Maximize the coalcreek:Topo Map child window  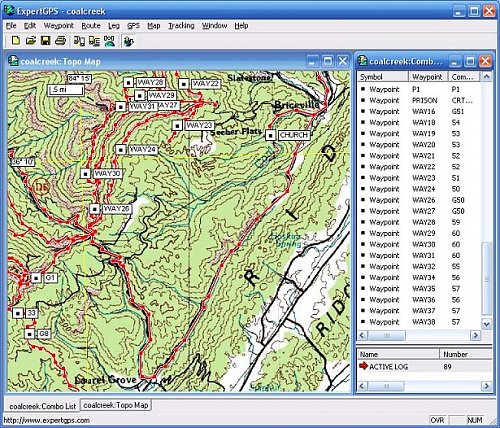328,61
